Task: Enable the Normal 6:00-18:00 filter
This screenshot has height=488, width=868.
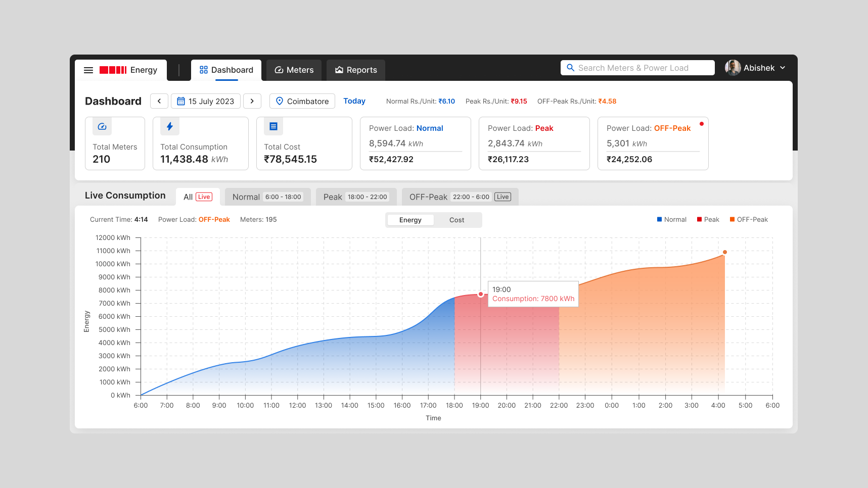Action: coord(267,197)
